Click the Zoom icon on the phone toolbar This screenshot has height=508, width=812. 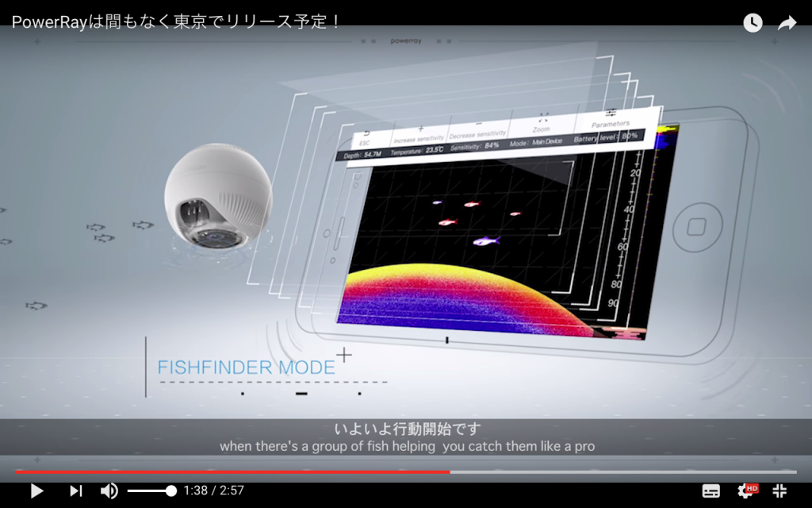click(x=542, y=121)
